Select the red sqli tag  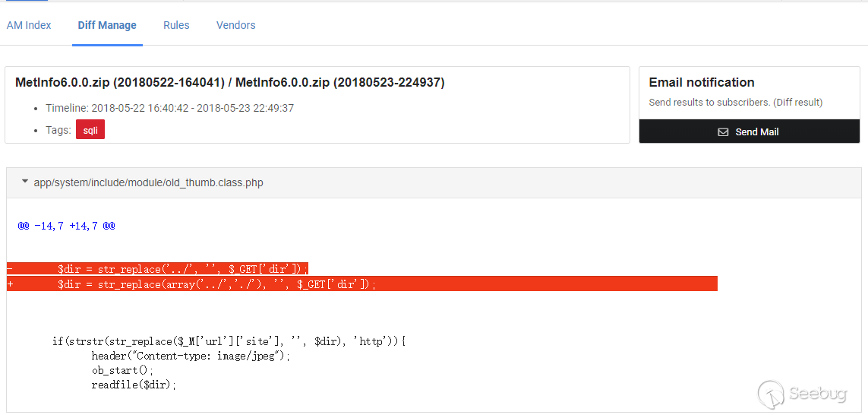click(x=90, y=131)
